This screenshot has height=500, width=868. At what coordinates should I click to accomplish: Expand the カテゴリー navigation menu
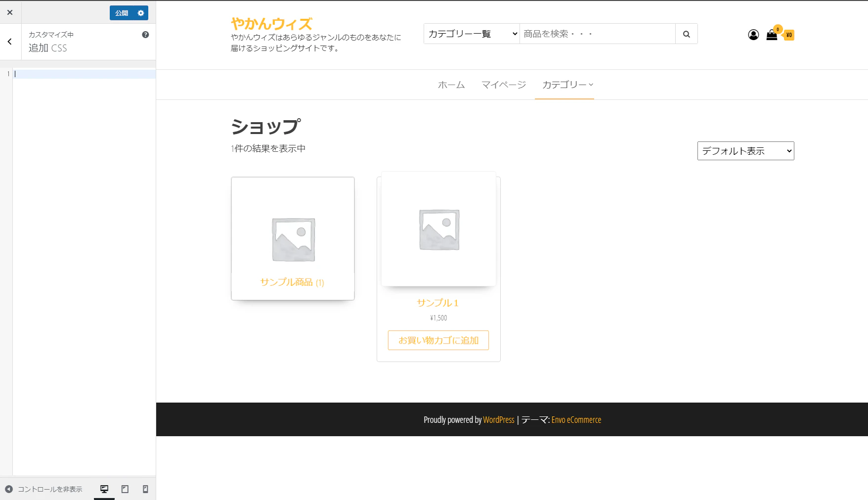click(x=567, y=85)
